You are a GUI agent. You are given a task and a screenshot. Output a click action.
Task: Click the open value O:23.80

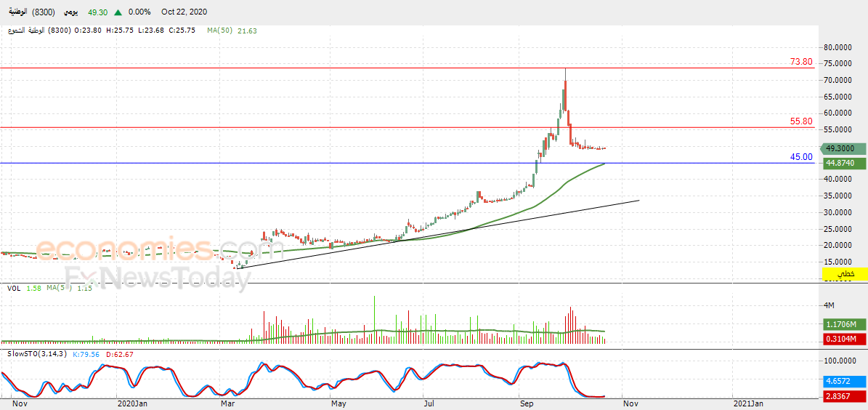pos(88,31)
